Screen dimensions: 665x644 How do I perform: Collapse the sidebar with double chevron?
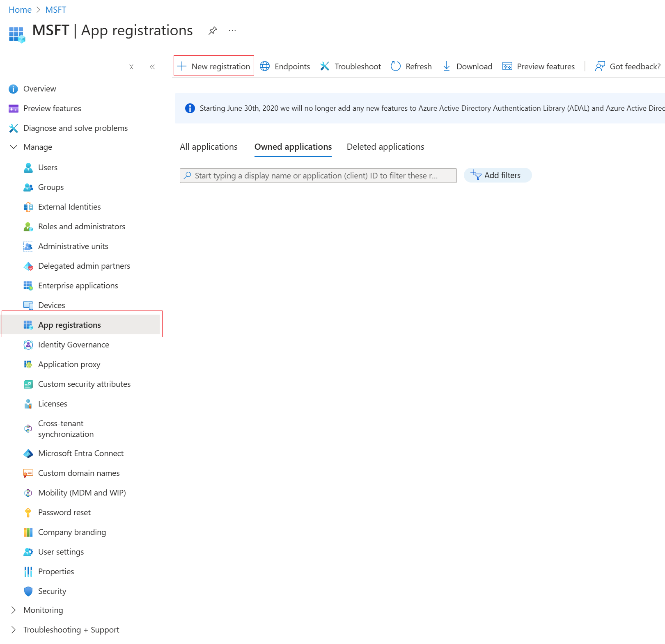point(152,67)
